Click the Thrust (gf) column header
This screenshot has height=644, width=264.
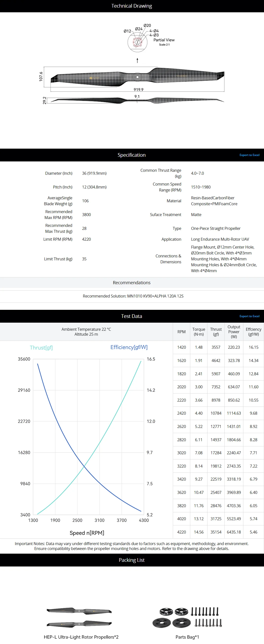(216, 332)
